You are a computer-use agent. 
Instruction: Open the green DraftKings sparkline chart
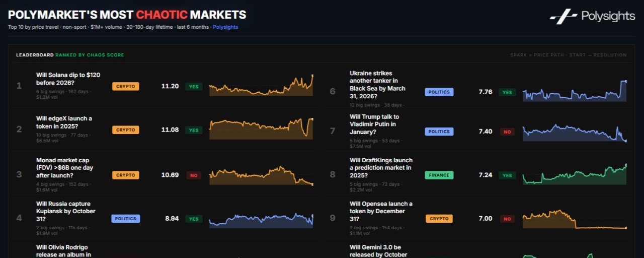(x=575, y=174)
